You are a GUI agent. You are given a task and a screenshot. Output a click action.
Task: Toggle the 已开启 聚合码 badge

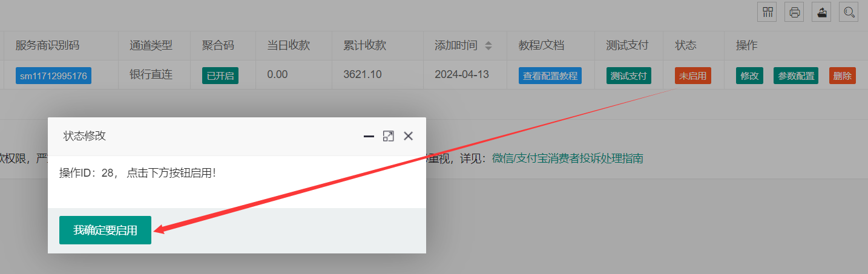click(220, 76)
